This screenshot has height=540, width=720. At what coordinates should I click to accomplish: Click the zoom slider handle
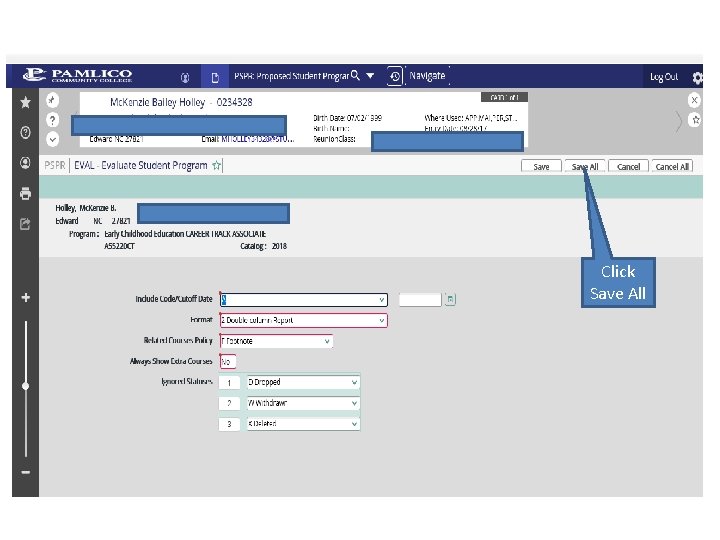click(26, 386)
